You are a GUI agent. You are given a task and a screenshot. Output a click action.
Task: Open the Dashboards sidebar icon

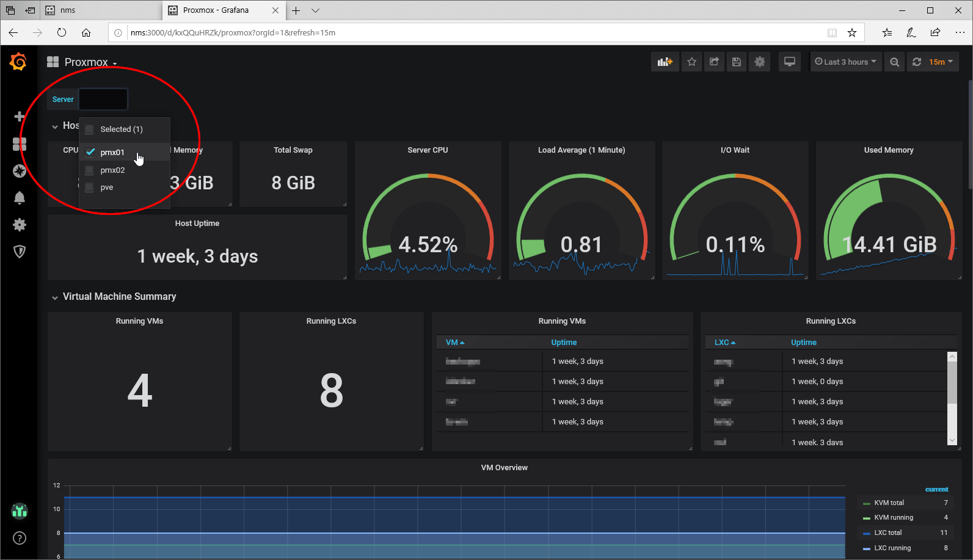click(20, 144)
